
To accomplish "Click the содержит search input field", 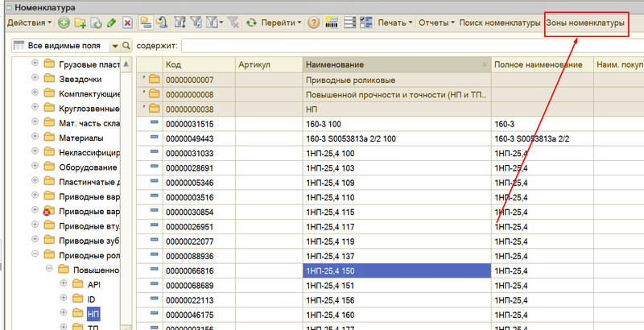I will tap(412, 46).
